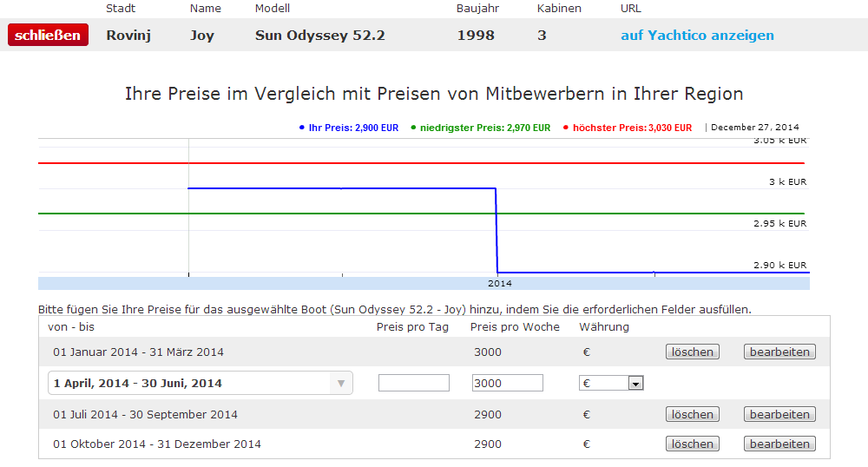Open the 'auf Yachtico anzeigen' link
The width and height of the screenshot is (868, 467).
click(697, 36)
